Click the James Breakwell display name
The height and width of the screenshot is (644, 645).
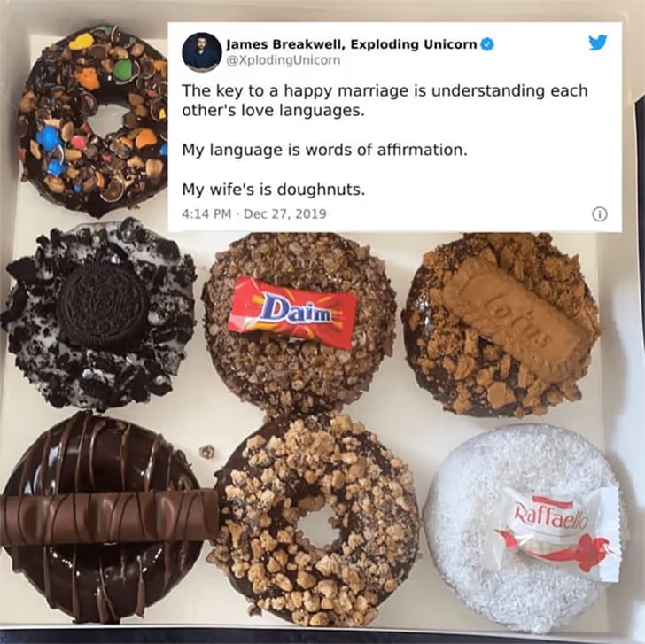(352, 44)
